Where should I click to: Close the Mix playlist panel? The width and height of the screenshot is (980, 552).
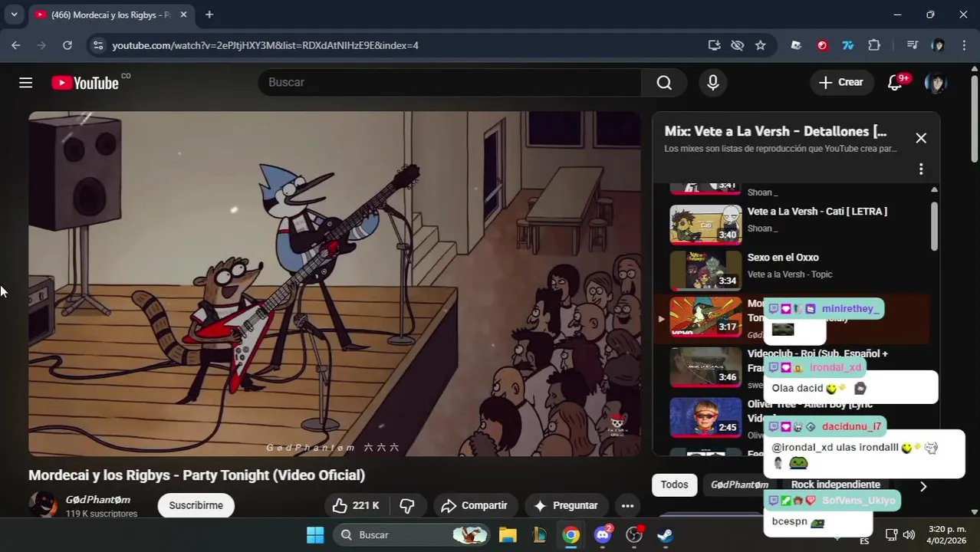point(921,138)
